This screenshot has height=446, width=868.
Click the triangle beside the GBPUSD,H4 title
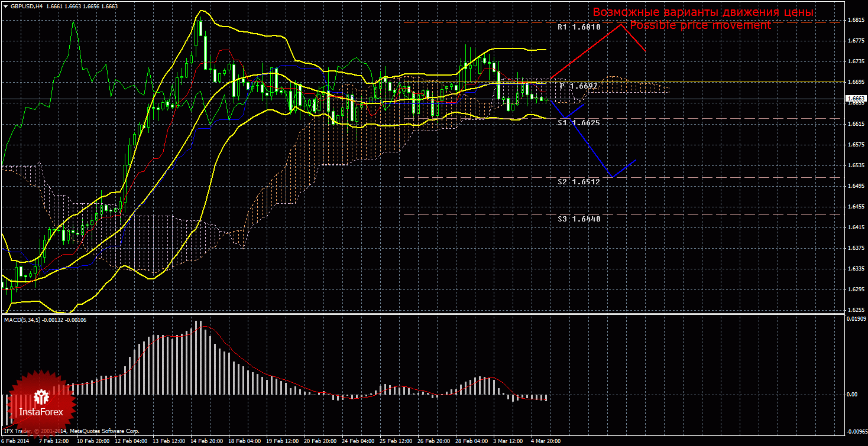tap(5, 6)
